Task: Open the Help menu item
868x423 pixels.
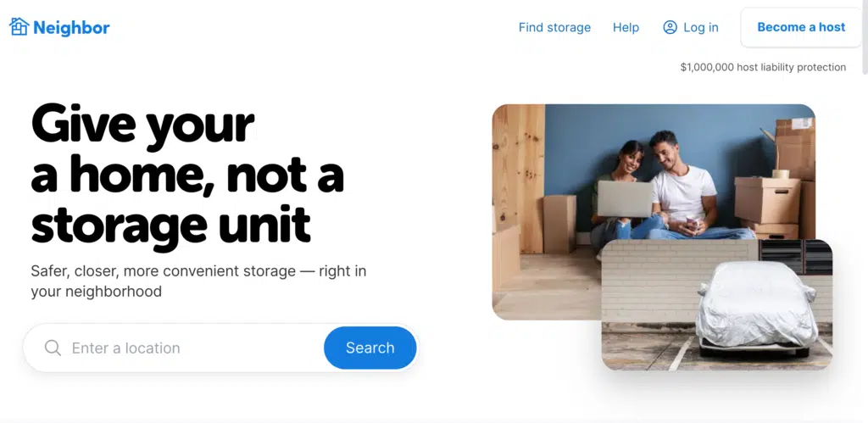Action: pyautogui.click(x=626, y=27)
